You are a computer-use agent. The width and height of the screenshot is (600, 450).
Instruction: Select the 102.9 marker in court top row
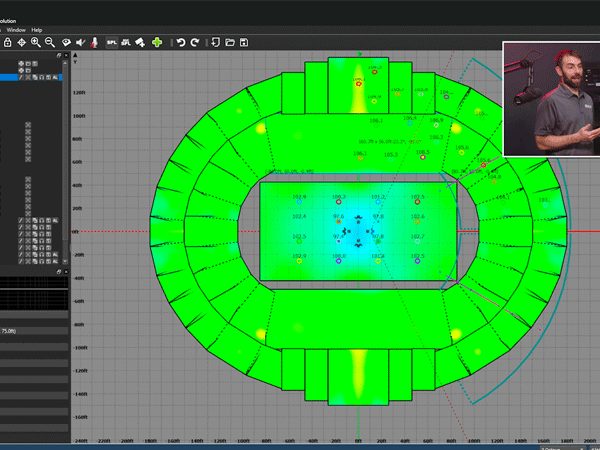pyautogui.click(x=299, y=202)
